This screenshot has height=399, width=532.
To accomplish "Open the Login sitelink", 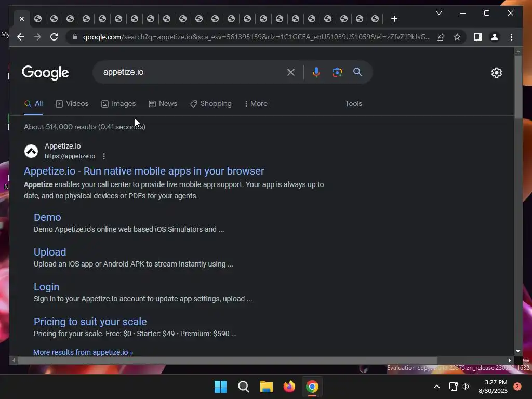I will click(46, 287).
